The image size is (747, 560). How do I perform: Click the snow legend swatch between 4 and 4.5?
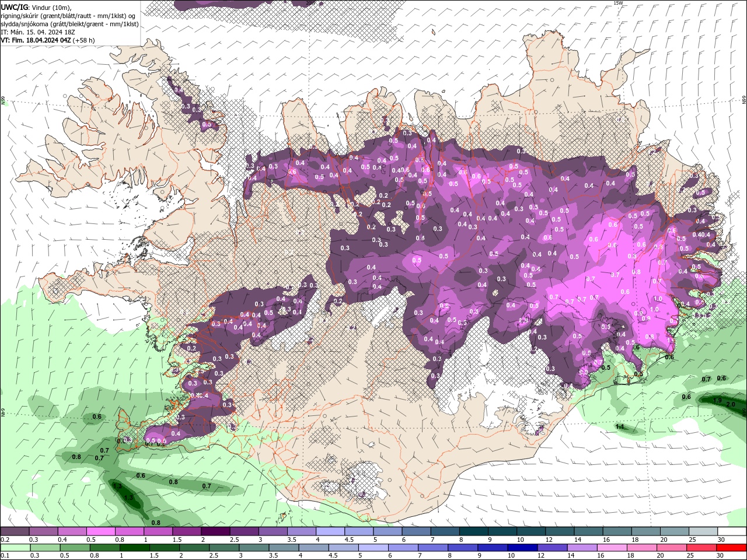tap(330, 531)
